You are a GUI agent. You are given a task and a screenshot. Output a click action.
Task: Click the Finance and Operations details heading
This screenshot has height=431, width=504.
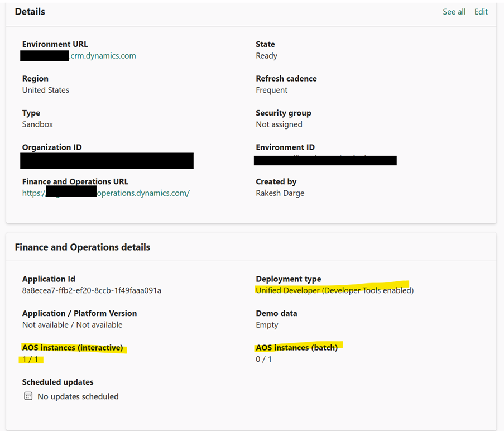[82, 247]
